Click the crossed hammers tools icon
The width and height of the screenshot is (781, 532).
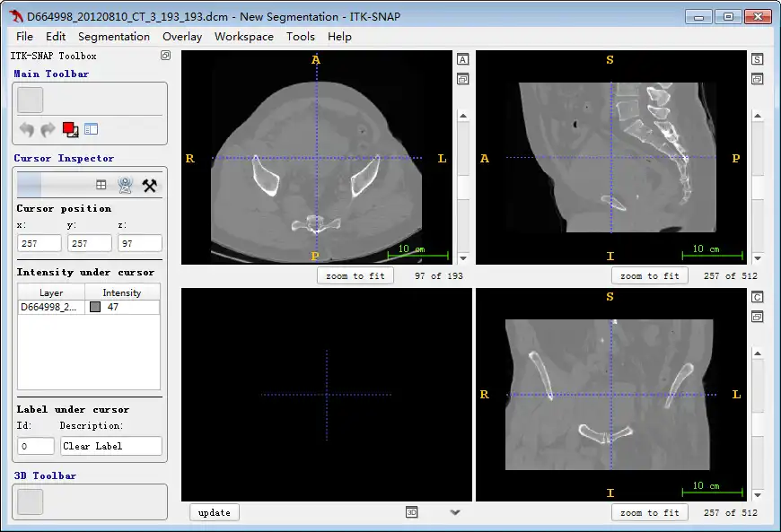pyautogui.click(x=150, y=185)
